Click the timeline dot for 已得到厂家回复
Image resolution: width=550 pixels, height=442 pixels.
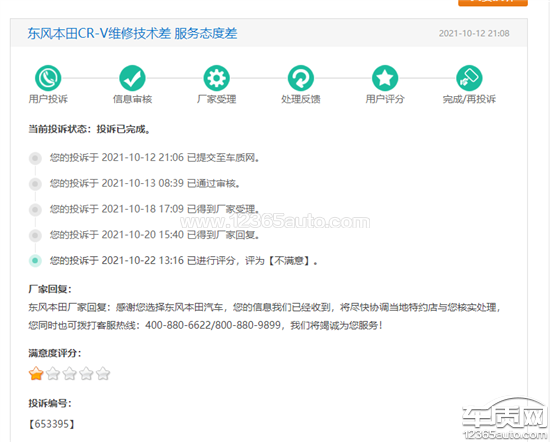point(35,235)
